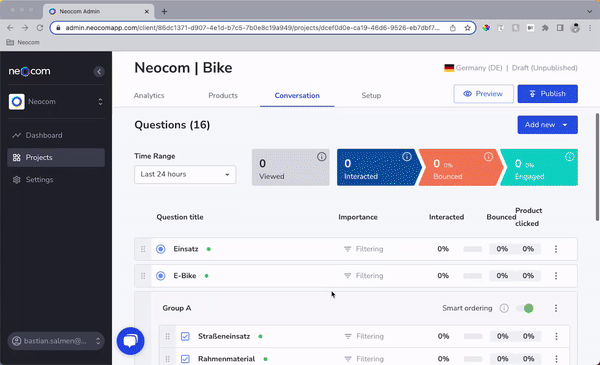This screenshot has height=365, width=600.
Task: Reload the page in browser
Action: pyautogui.click(x=40, y=28)
